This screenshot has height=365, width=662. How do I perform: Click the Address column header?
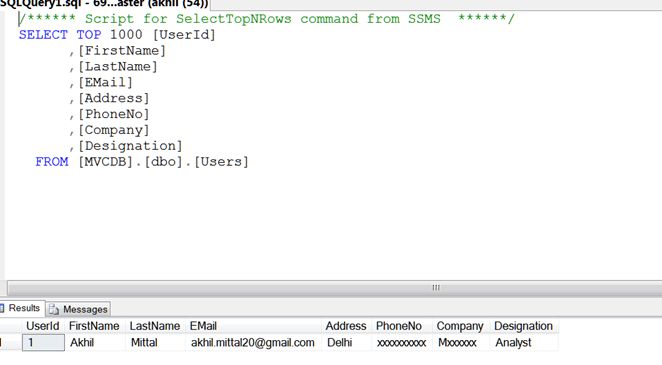click(x=346, y=326)
